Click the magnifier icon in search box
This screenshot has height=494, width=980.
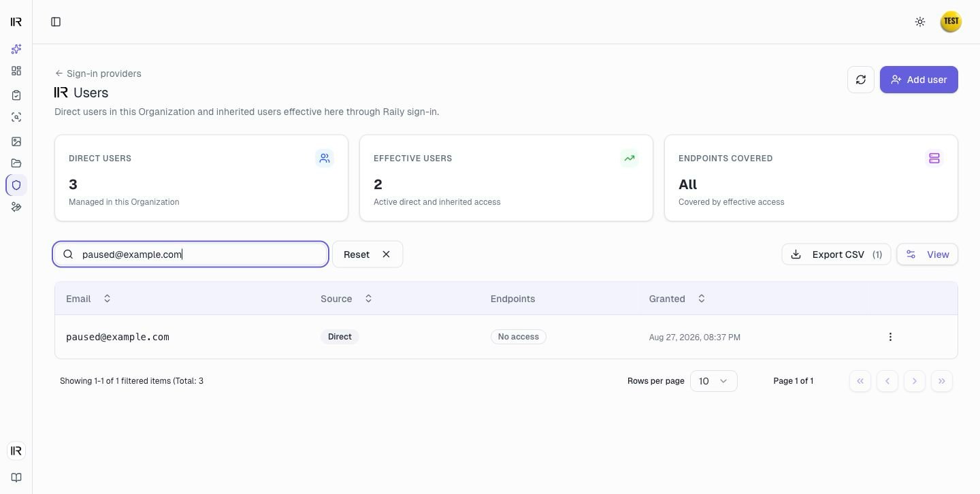click(x=68, y=254)
